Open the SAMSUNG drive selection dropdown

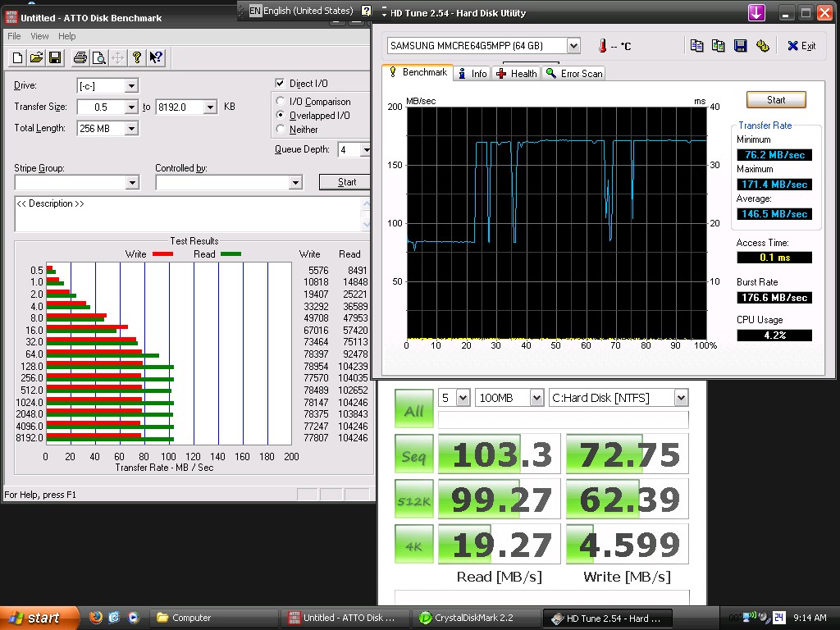[x=573, y=46]
